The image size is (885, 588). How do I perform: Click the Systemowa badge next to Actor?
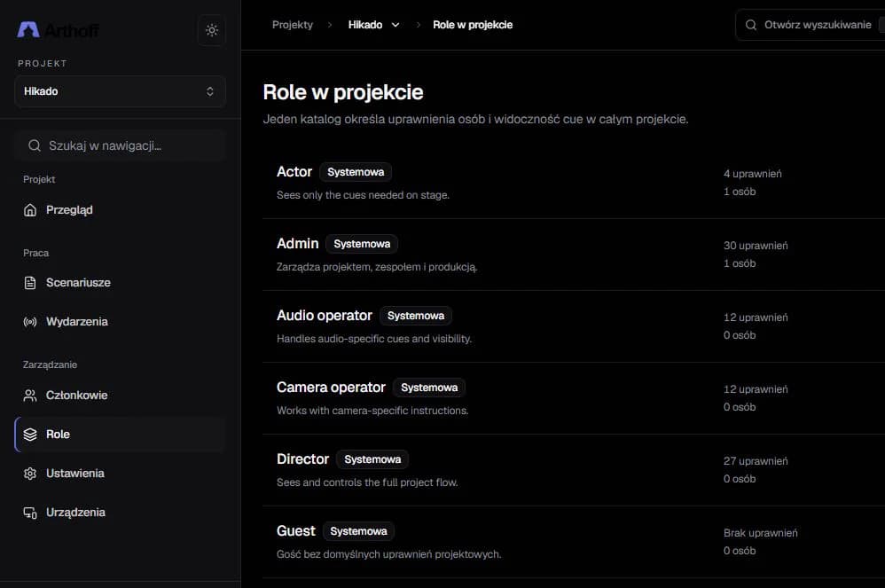coord(356,172)
